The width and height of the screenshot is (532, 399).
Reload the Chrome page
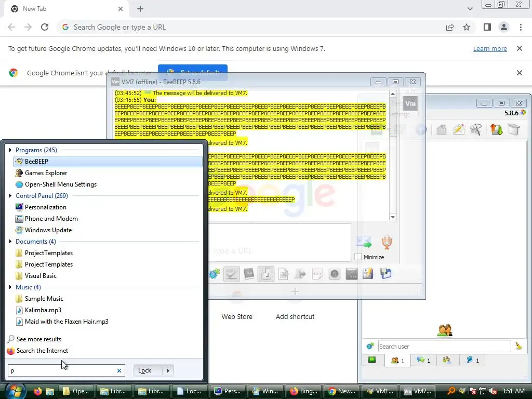coord(45,27)
